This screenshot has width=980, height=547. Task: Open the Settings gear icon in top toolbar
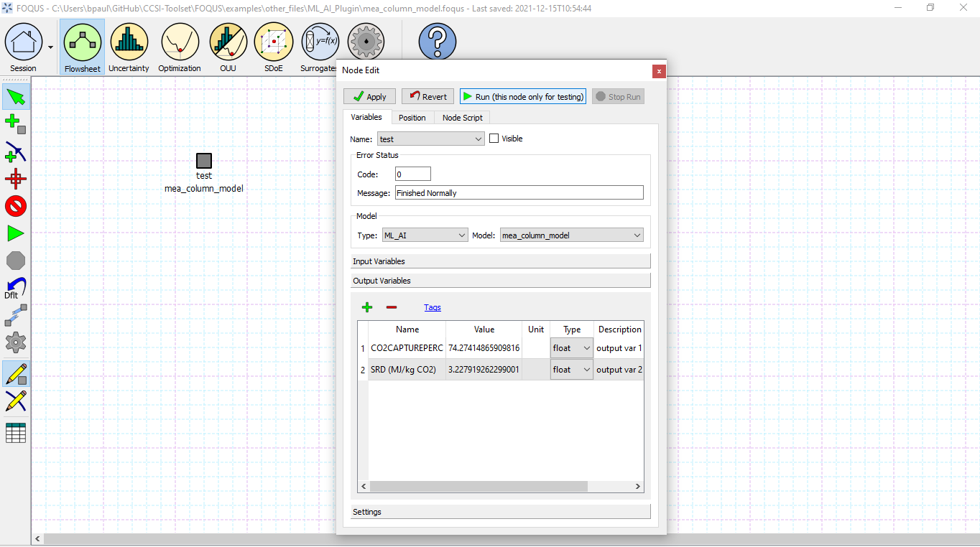[366, 42]
